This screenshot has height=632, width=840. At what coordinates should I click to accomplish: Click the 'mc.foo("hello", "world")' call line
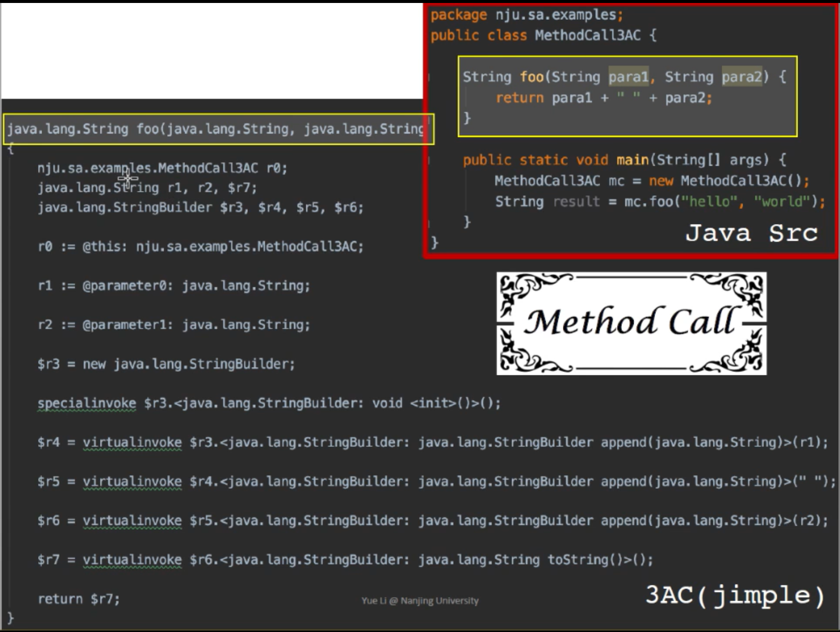point(660,202)
